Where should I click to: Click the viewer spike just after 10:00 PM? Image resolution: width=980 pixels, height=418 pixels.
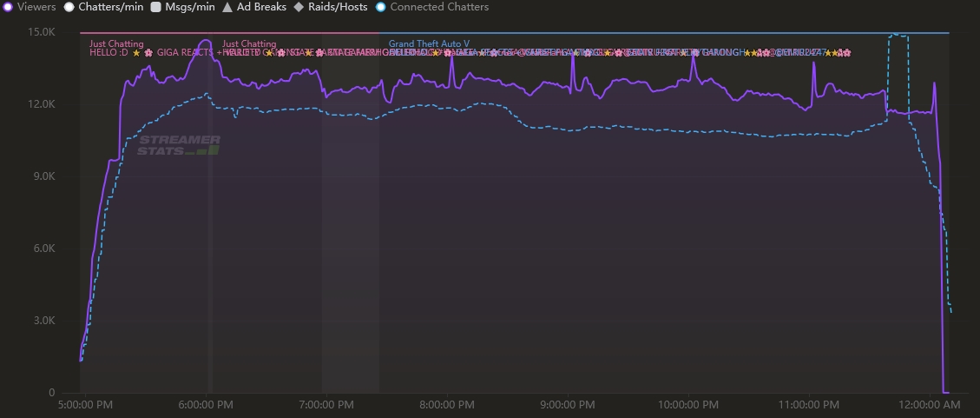[694, 56]
